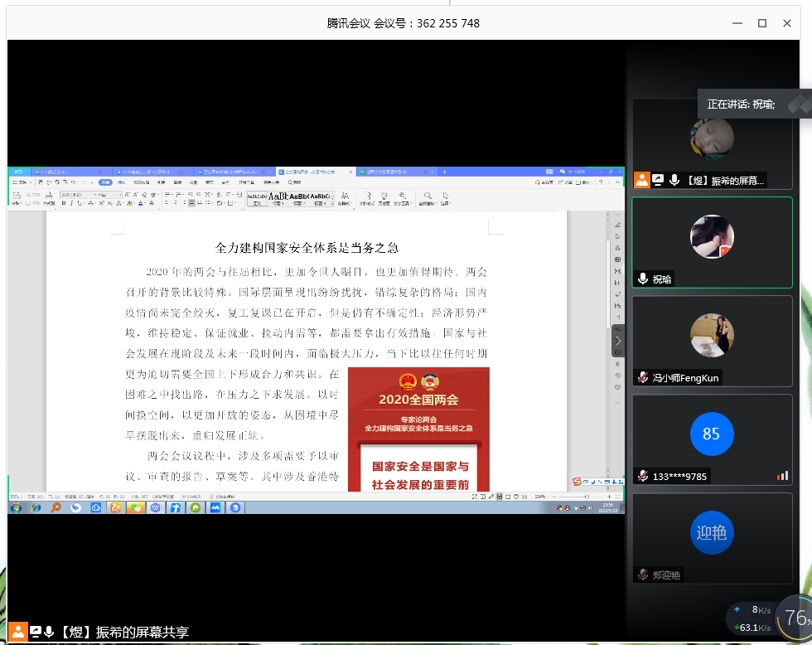Screen dimensions: 812x645
Task: Click the green microphone icon beside 祝瑜
Action: click(642, 279)
